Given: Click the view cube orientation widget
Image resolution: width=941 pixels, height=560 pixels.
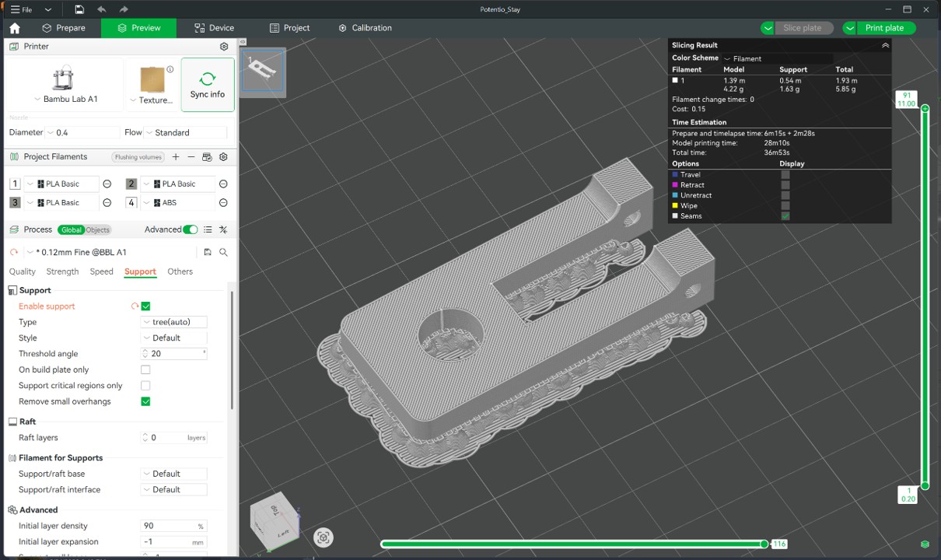Looking at the screenshot, I should tap(275, 520).
